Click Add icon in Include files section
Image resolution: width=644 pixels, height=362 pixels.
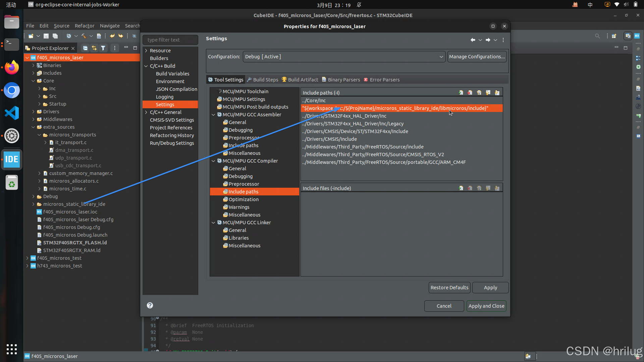click(461, 188)
